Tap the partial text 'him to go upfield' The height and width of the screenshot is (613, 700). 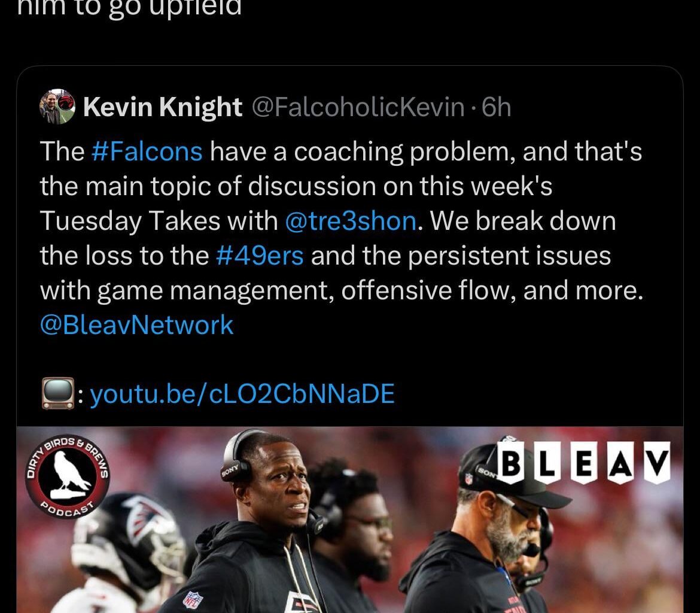[x=129, y=8]
